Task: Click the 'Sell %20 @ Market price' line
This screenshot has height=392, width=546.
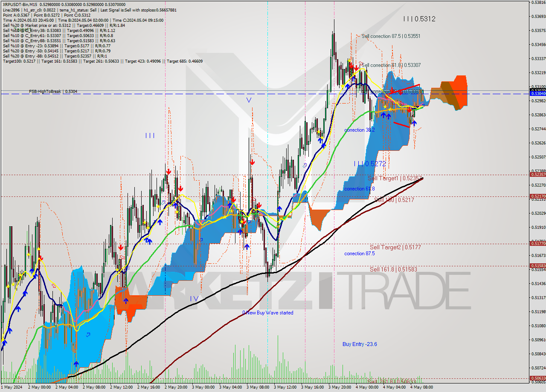Action: pyautogui.click(x=64, y=25)
